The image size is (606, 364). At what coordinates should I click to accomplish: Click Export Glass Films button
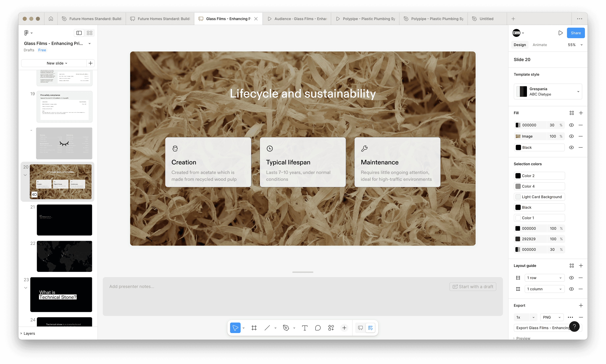coord(548,328)
